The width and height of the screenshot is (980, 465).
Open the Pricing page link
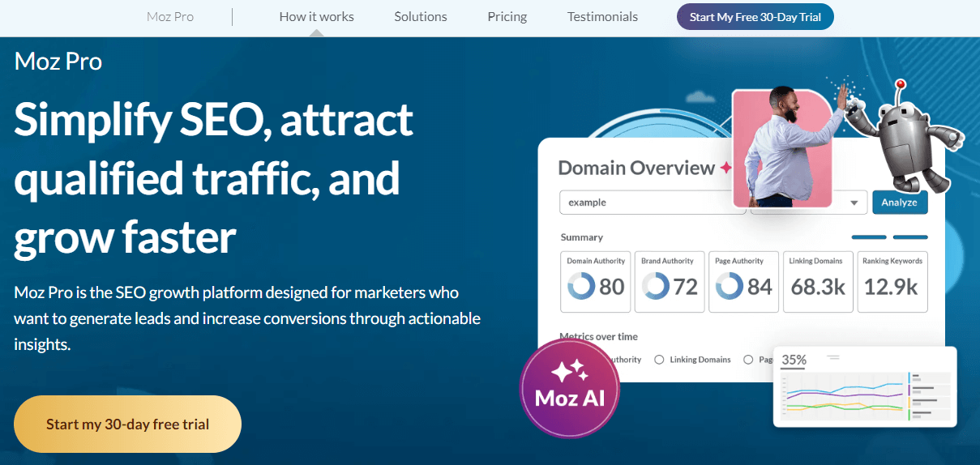tap(507, 16)
